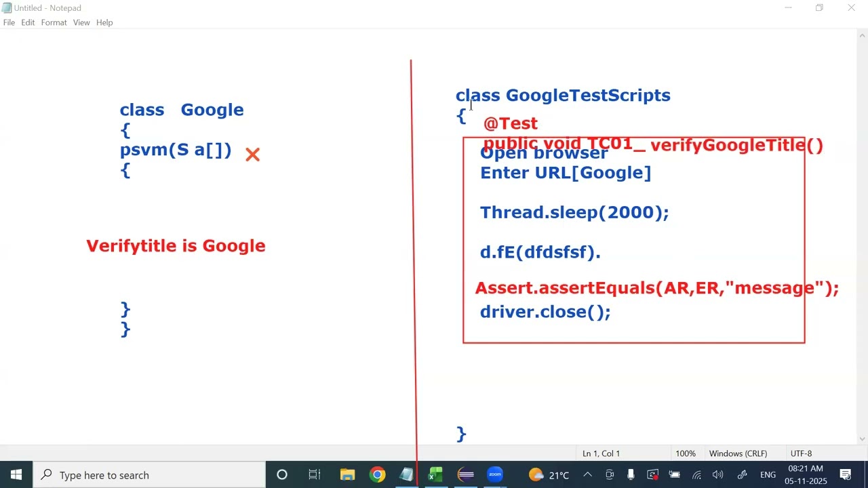The image size is (868, 488).
Task: Open the File menu
Action: point(9,22)
